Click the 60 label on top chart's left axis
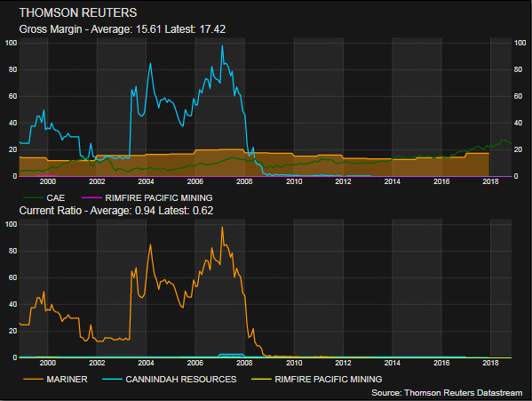 pos(12,96)
